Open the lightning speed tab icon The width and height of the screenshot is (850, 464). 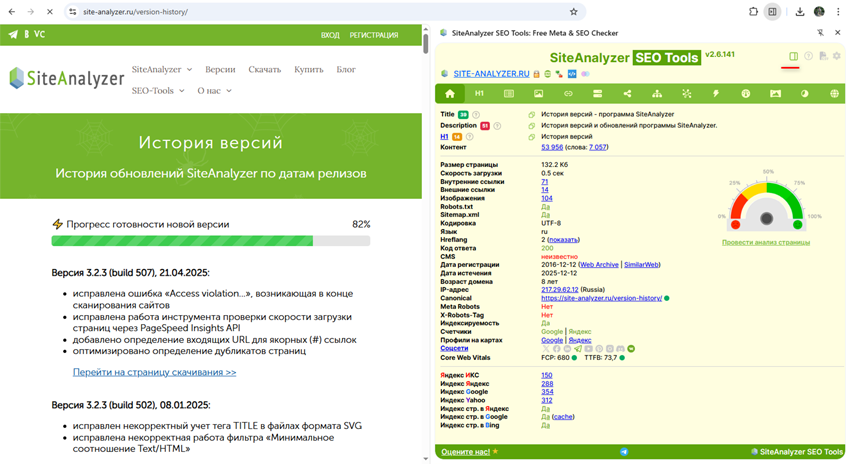716,94
